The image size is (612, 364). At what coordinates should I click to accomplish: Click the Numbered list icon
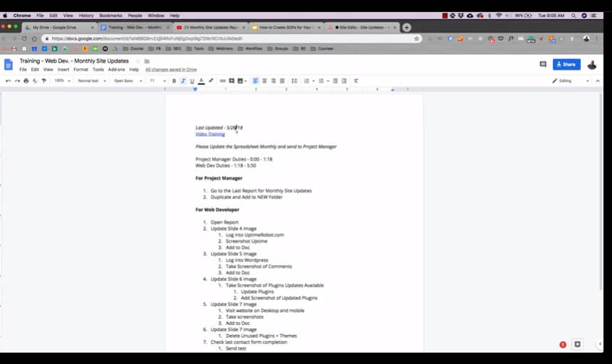(x=307, y=80)
